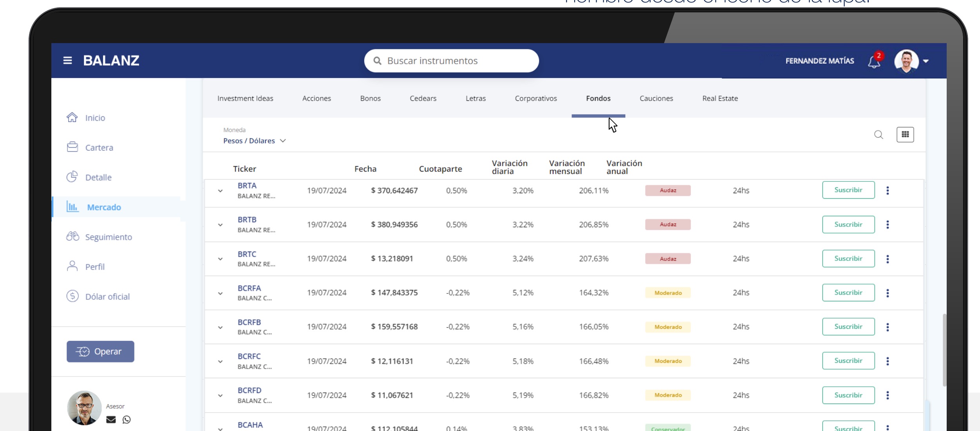Image resolution: width=980 pixels, height=431 pixels.
Task: Contact the advisor via WhatsApp icon
Action: [x=127, y=420]
